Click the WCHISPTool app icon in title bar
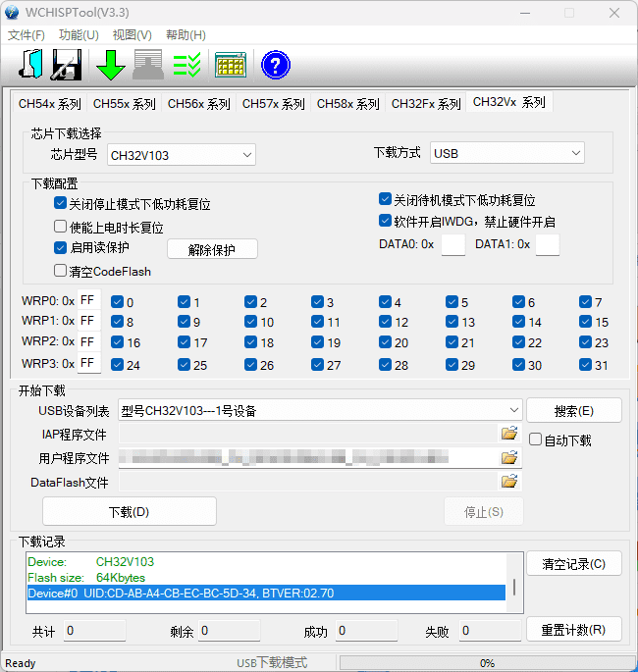638x672 pixels. (12, 13)
